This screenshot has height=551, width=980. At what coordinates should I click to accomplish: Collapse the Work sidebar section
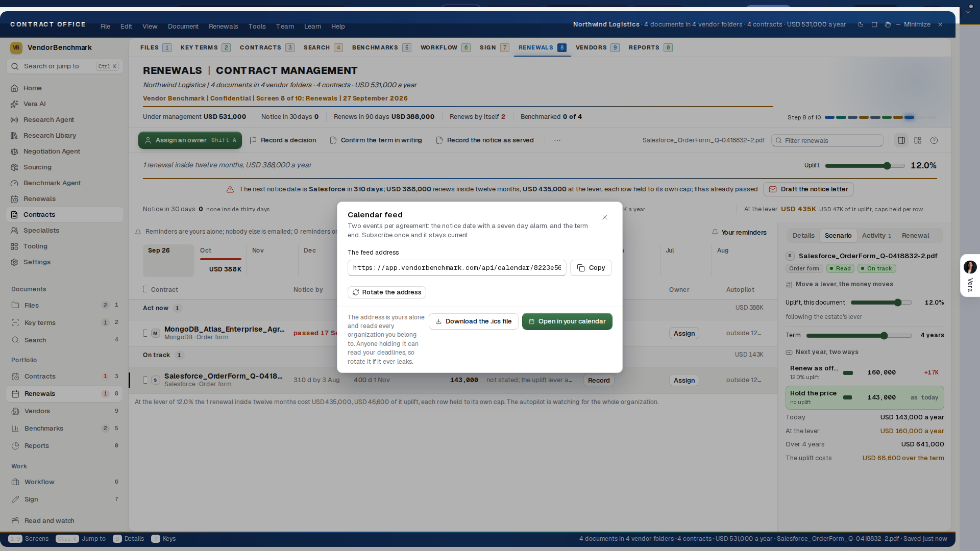[19, 466]
